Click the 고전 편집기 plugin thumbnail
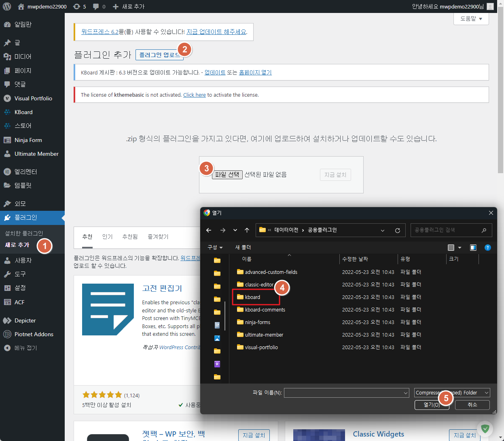The width and height of the screenshot is (504, 441). 108,310
